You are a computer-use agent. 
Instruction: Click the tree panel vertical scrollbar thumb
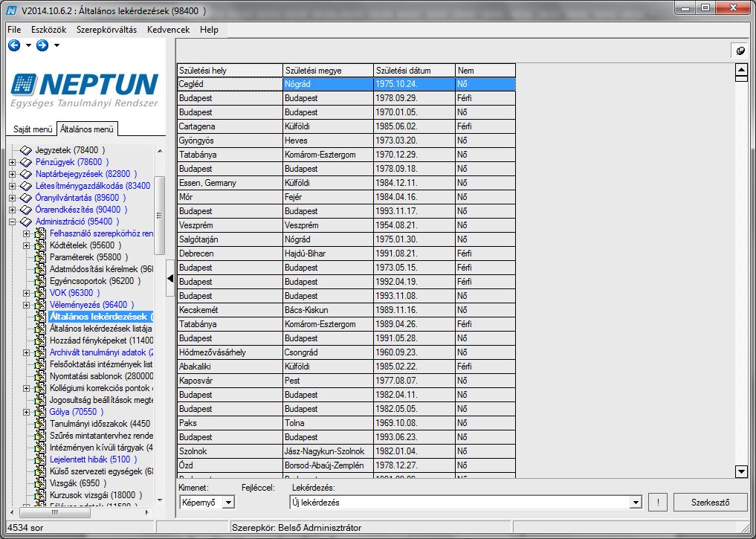pos(159,216)
